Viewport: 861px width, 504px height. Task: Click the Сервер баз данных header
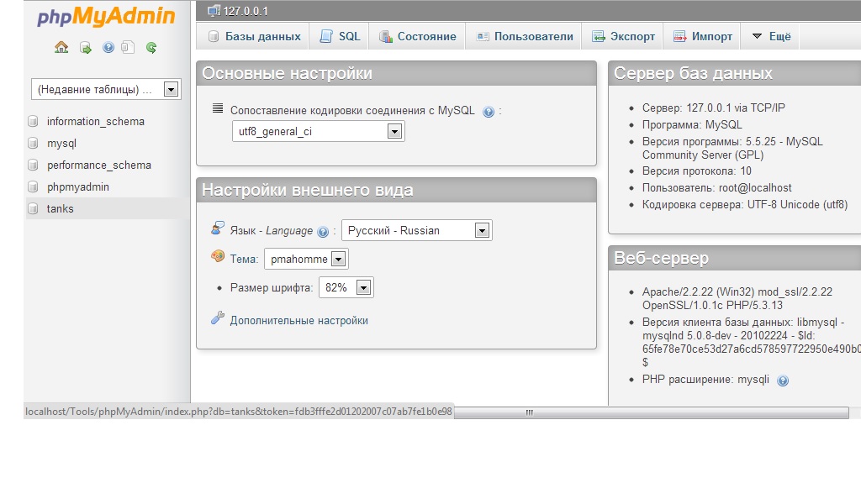tap(735, 73)
